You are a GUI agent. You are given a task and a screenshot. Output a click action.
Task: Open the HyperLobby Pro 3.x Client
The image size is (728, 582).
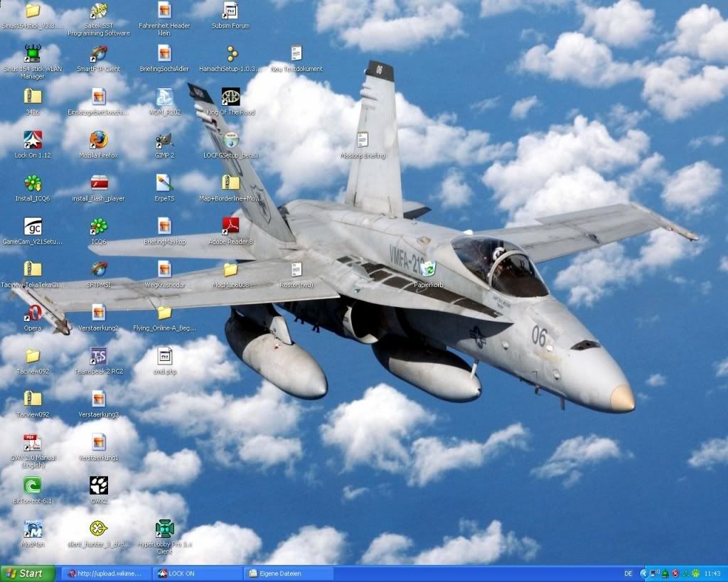[165, 527]
